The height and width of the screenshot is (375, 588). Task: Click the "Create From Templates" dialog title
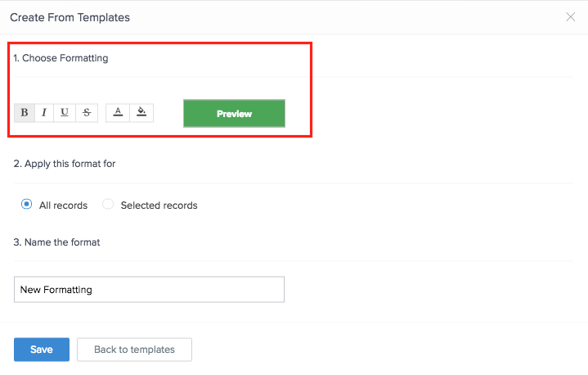70,17
